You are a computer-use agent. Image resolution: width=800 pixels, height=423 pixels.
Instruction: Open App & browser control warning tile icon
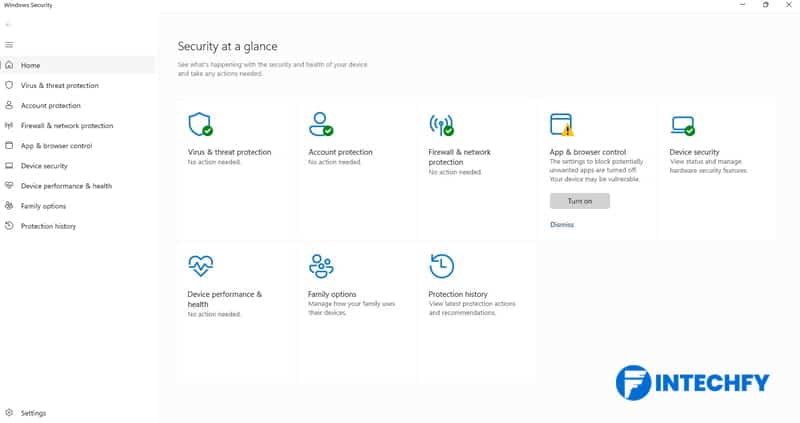point(562,125)
